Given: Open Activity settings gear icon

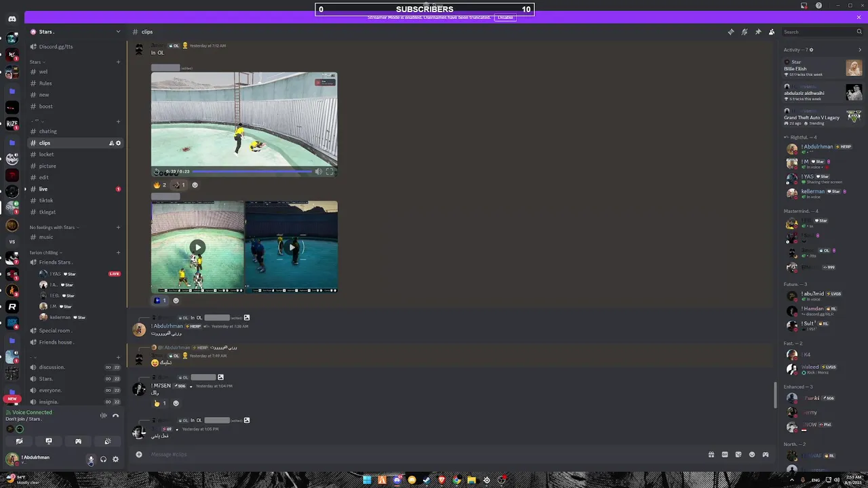Looking at the screenshot, I should click(x=811, y=49).
